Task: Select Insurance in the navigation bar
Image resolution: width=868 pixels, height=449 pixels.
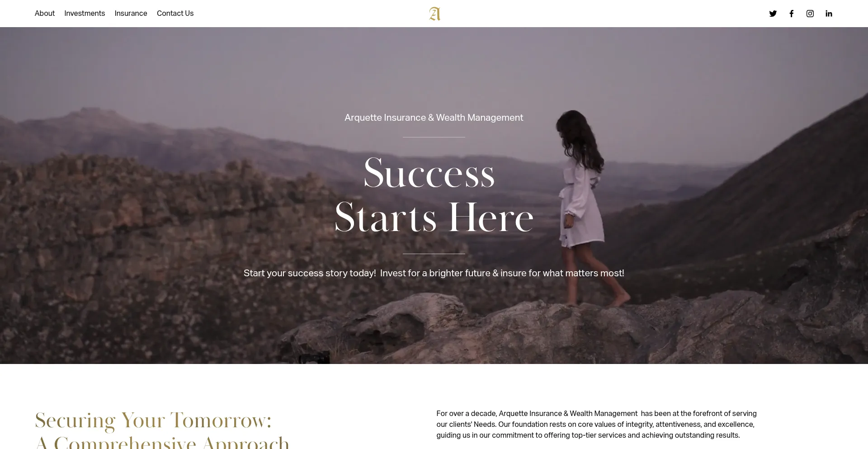Action: 131,14
